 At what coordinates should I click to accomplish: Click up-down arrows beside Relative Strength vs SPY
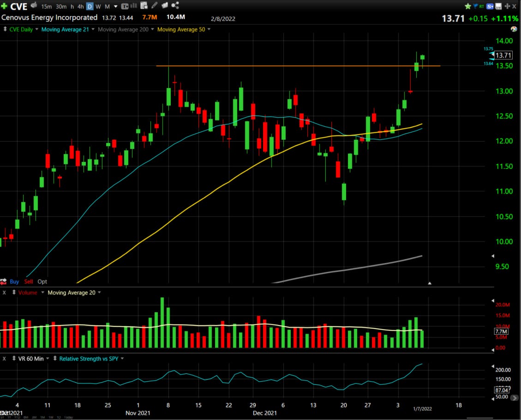click(55, 359)
